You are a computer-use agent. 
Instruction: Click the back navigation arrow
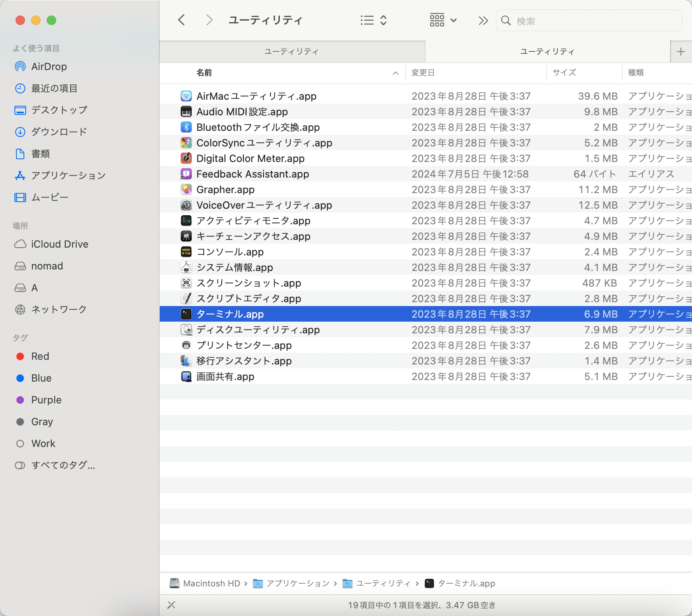tap(181, 20)
